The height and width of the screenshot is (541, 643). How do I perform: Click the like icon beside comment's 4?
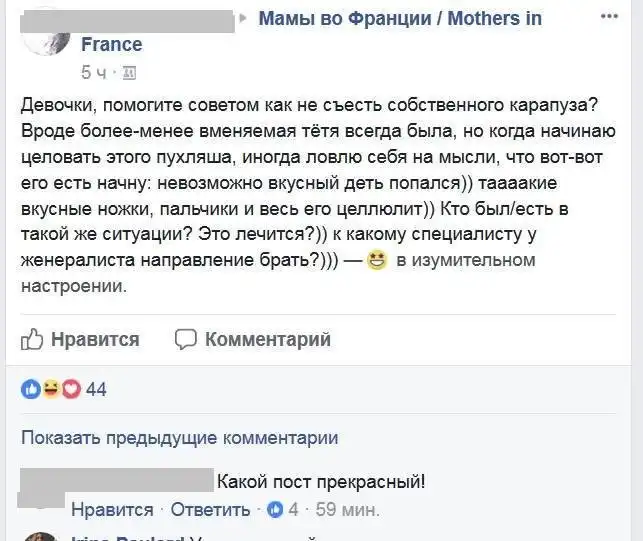[x=273, y=509]
